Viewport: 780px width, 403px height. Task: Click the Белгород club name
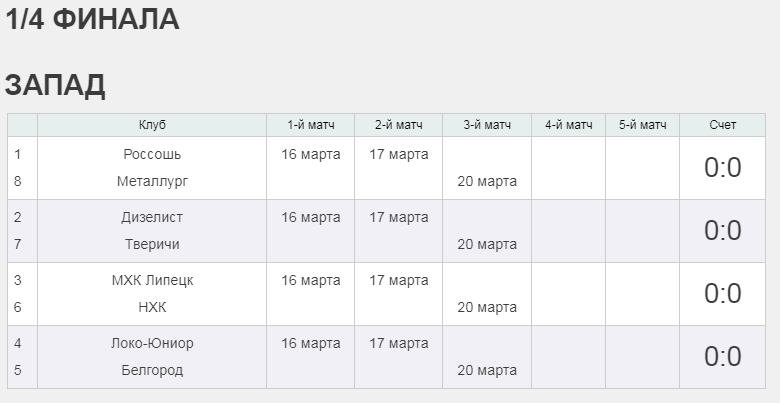point(152,370)
